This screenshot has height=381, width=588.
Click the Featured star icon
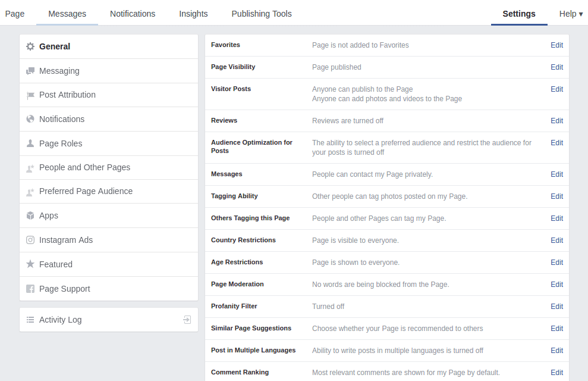point(30,264)
